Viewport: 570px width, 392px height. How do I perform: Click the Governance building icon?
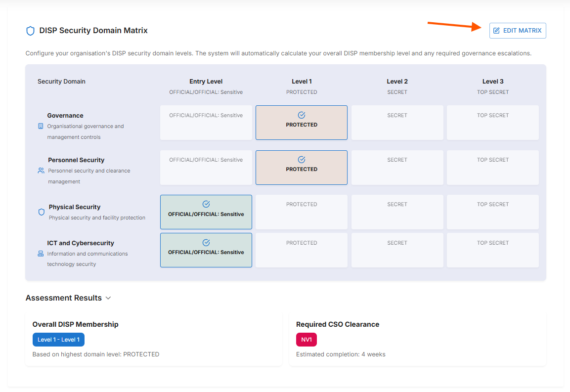pos(41,126)
